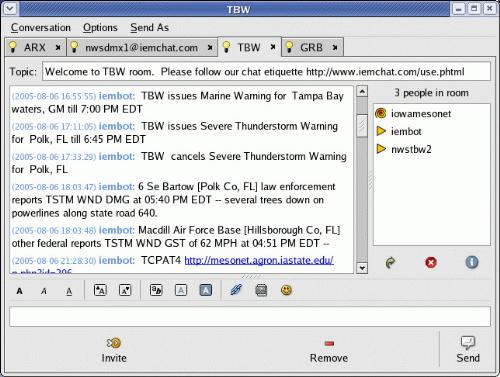Image resolution: width=500 pixels, height=377 pixels.
Task: Open the smiley emoticon picker
Action: click(x=286, y=290)
